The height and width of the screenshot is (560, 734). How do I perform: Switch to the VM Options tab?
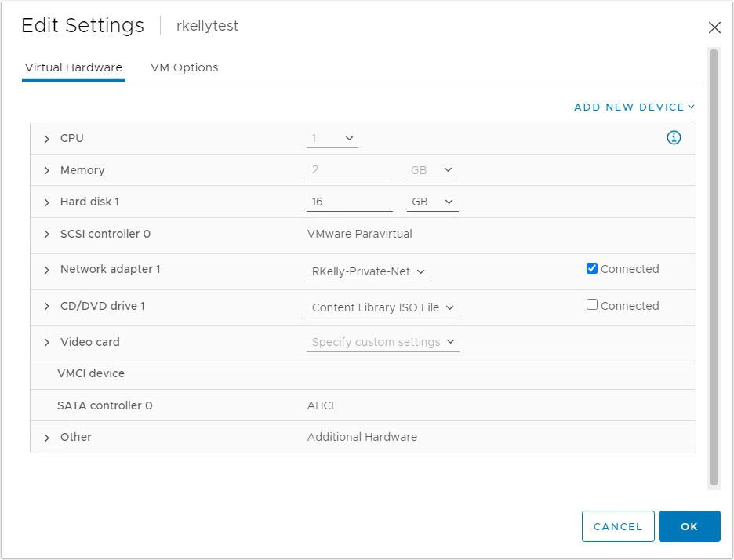click(184, 67)
